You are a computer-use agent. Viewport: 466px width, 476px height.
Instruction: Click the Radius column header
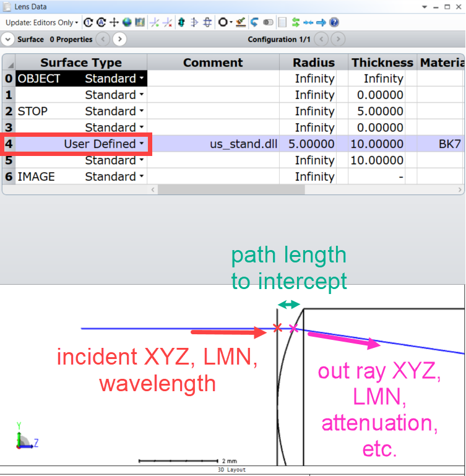point(314,63)
